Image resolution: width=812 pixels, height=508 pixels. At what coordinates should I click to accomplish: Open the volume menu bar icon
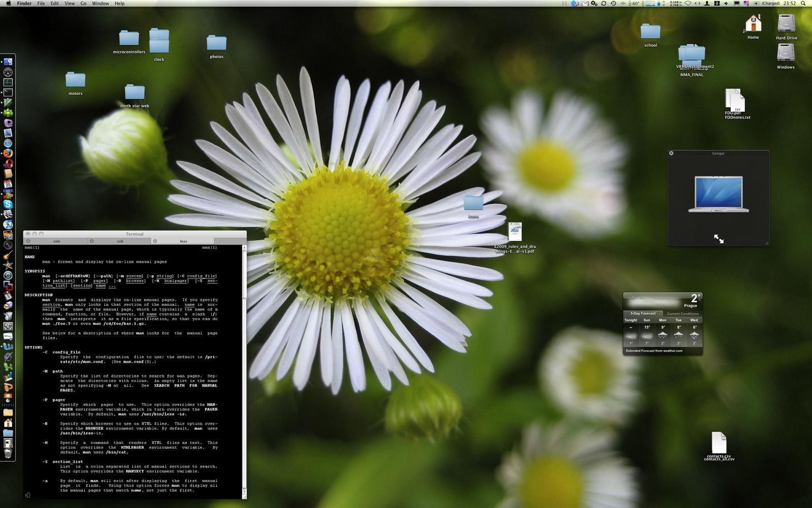[x=726, y=4]
